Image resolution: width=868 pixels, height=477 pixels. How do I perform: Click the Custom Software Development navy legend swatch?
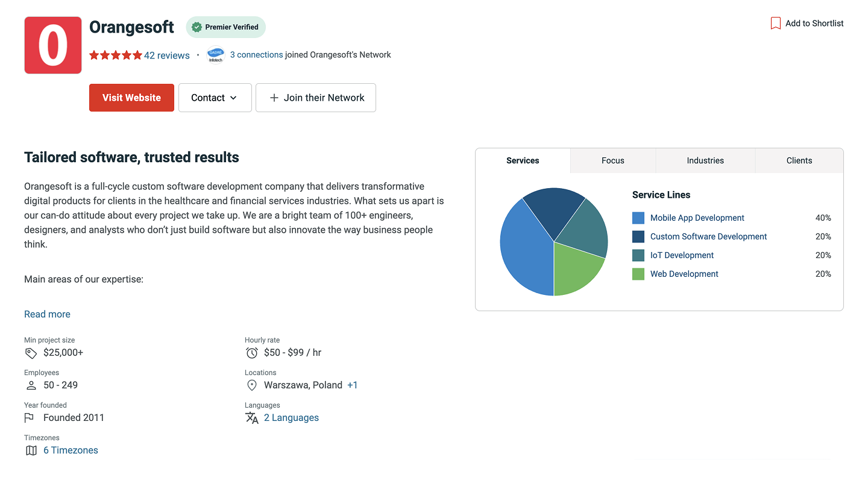point(638,236)
